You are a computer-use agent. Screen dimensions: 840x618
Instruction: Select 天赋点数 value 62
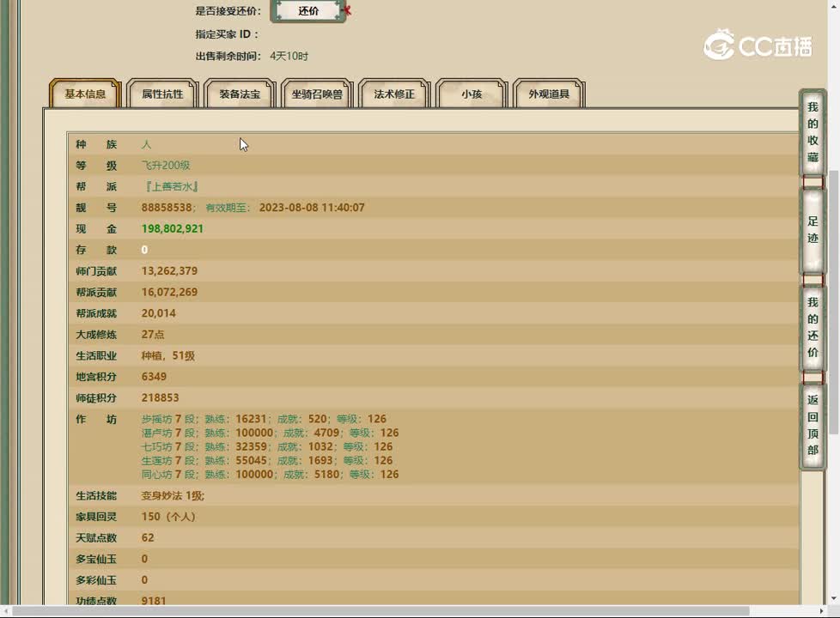[x=148, y=537]
